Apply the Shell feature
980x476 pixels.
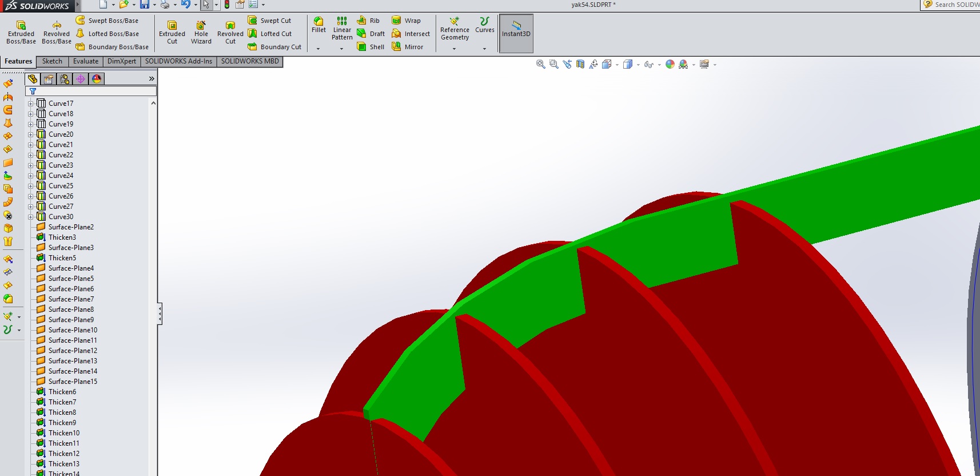[371, 47]
